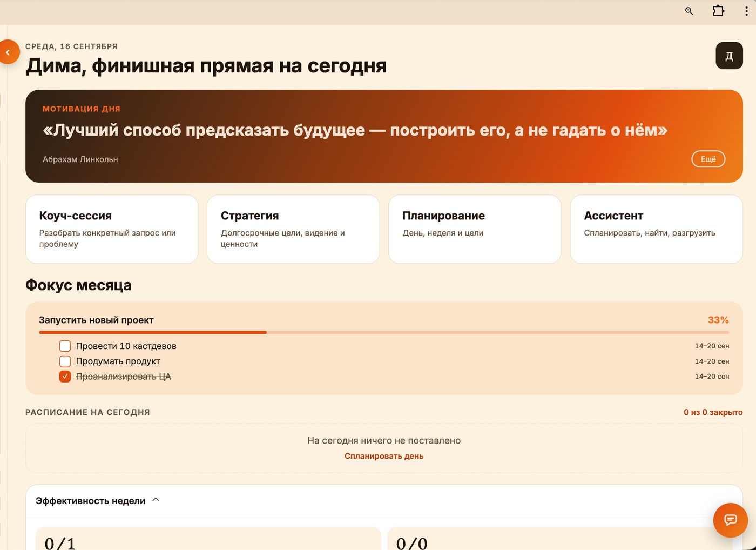Screen dimensions: 756x550
Task: Click the 0/0 weekly stat card
Action: pyautogui.click(x=561, y=539)
